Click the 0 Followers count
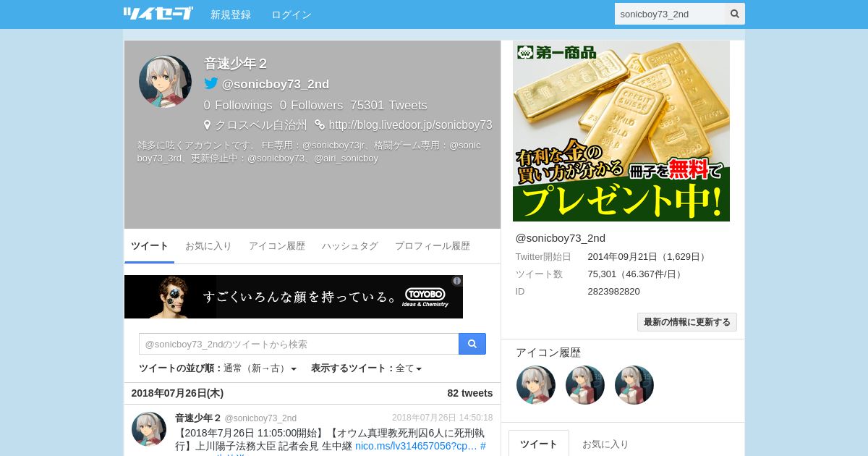Image resolution: width=868 pixels, height=456 pixels. 312,106
